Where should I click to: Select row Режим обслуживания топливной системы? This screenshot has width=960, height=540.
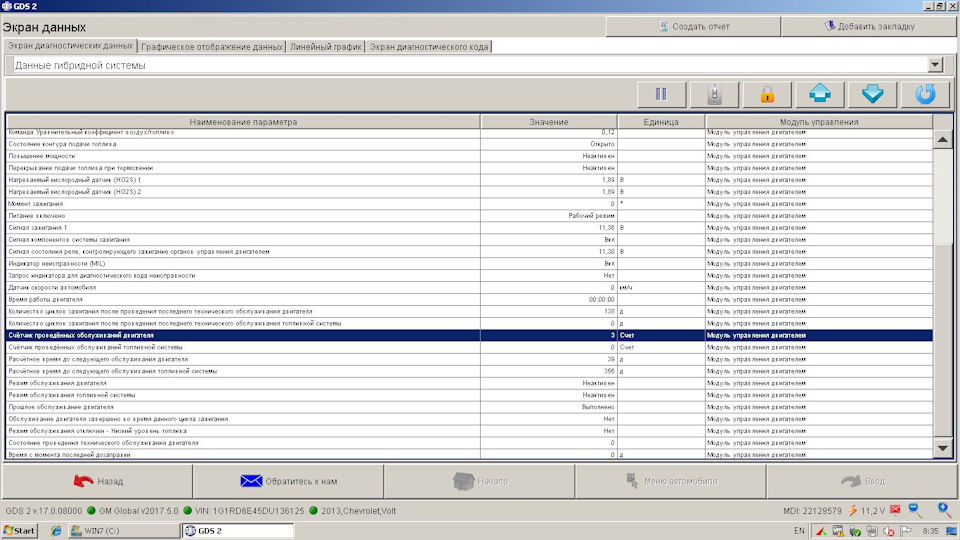pyautogui.click(x=470, y=395)
